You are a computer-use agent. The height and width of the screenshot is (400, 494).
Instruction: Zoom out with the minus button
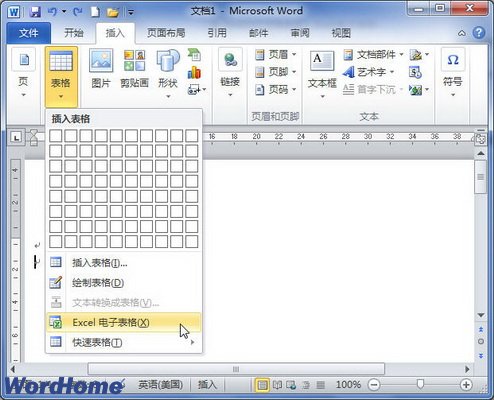click(374, 385)
